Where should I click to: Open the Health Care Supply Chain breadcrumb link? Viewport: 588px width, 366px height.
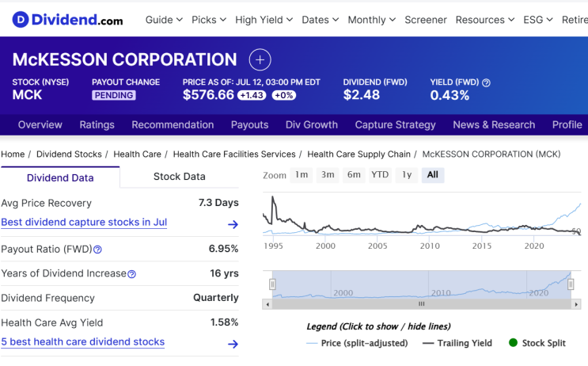pyautogui.click(x=358, y=154)
